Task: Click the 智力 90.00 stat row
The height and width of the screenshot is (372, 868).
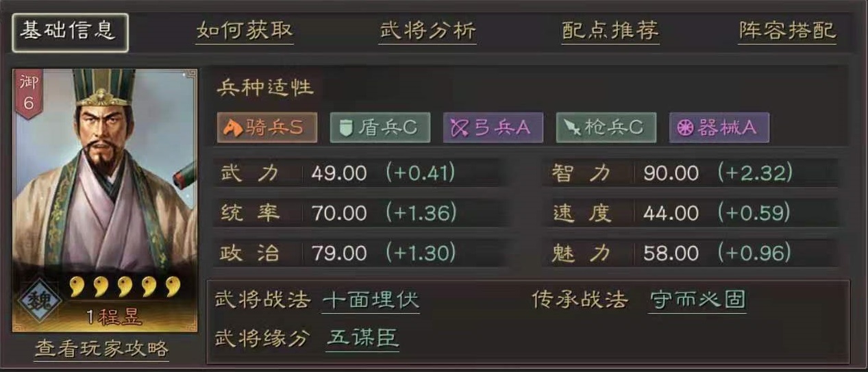Action: tap(692, 173)
